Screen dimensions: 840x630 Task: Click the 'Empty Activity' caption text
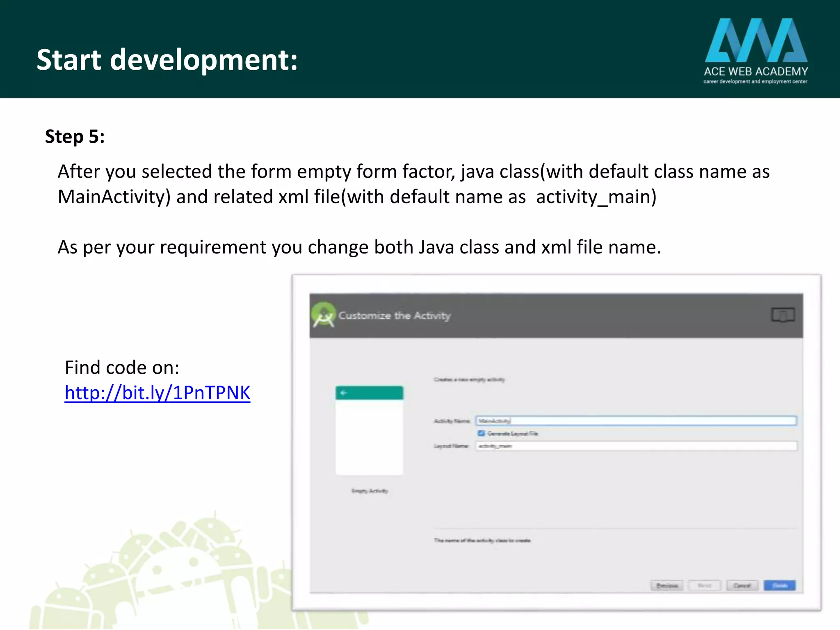(x=370, y=491)
